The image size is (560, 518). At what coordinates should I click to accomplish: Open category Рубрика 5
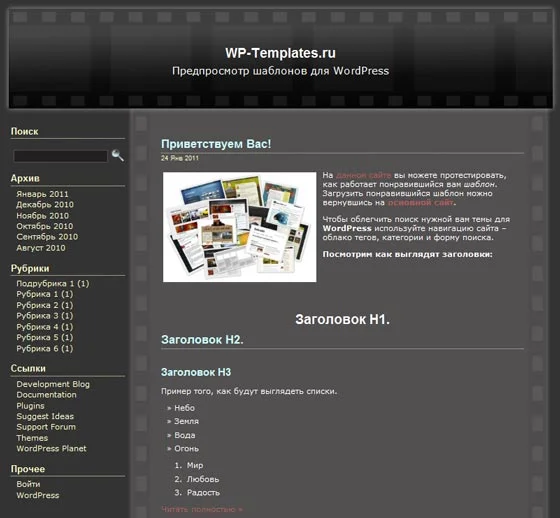tap(45, 338)
